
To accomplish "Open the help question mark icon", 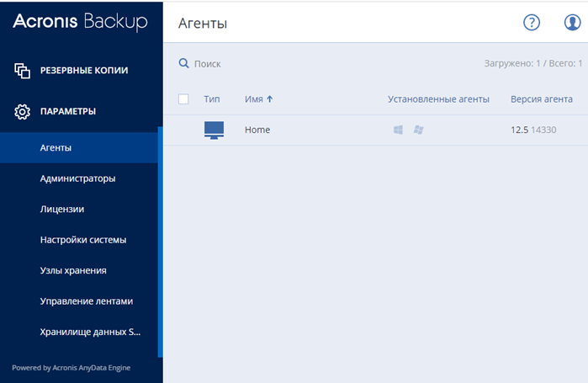I will pyautogui.click(x=531, y=23).
